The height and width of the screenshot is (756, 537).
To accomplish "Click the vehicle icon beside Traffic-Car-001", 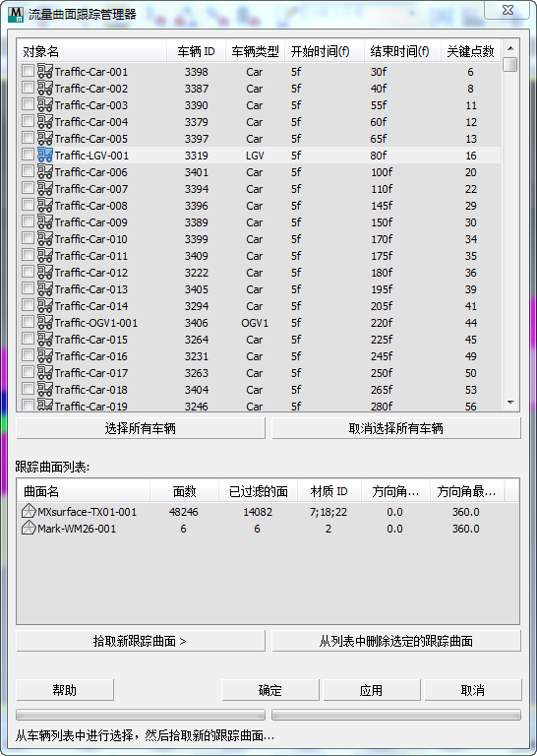I will [x=45, y=71].
